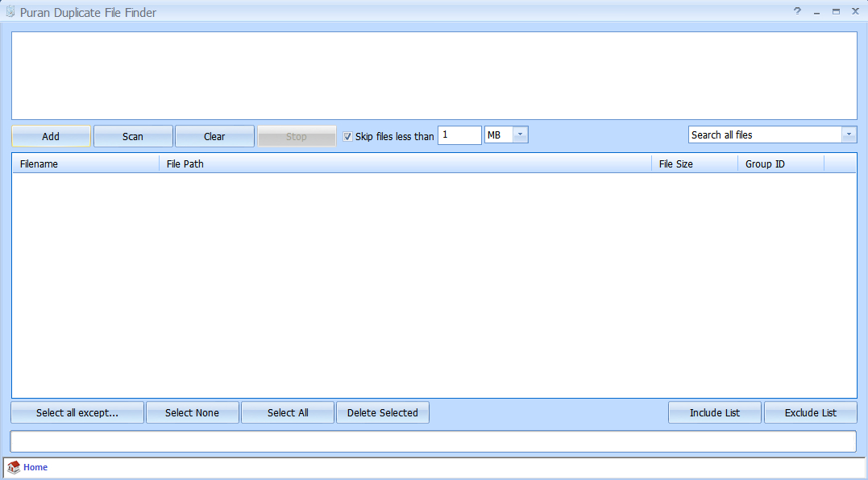Click the File Size column header
The height and width of the screenshot is (480, 868).
[x=693, y=164]
